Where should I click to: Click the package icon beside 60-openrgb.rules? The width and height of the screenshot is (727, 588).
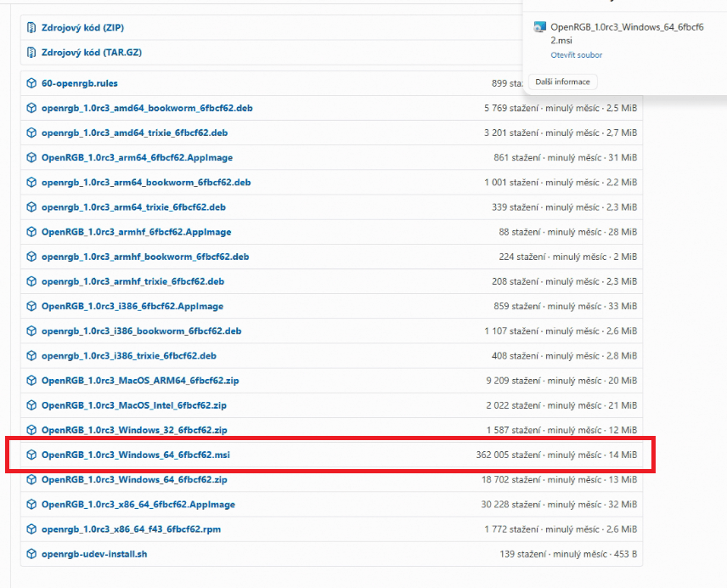[31, 83]
